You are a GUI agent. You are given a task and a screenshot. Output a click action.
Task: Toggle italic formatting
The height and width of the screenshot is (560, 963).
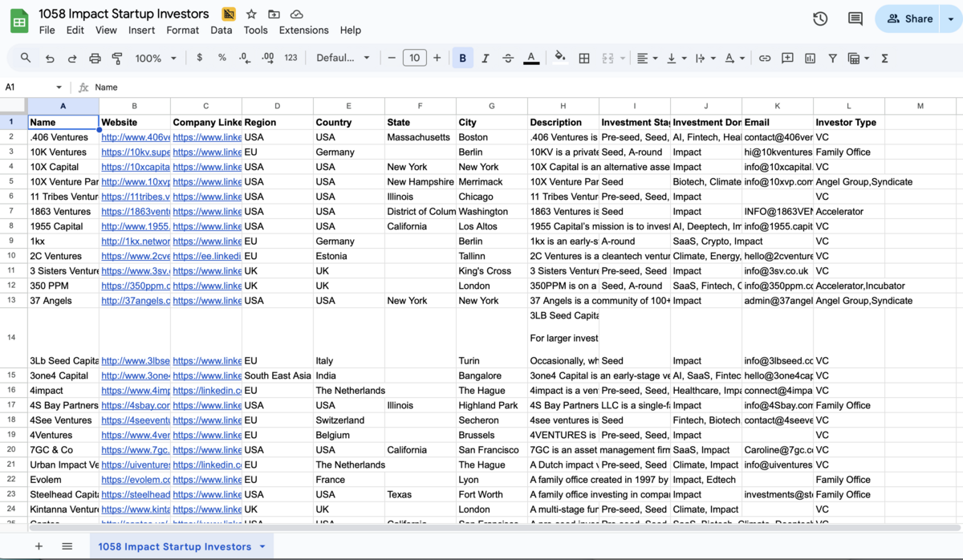point(485,58)
